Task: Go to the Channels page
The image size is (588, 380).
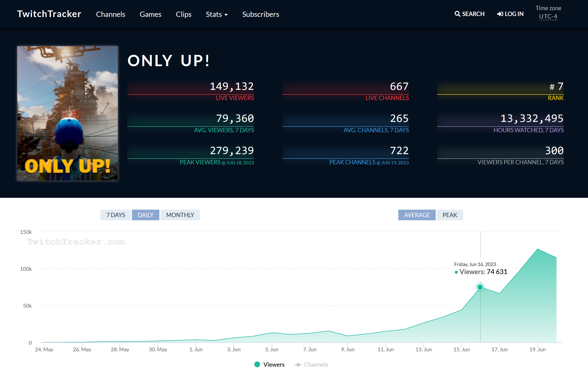Action: [110, 14]
